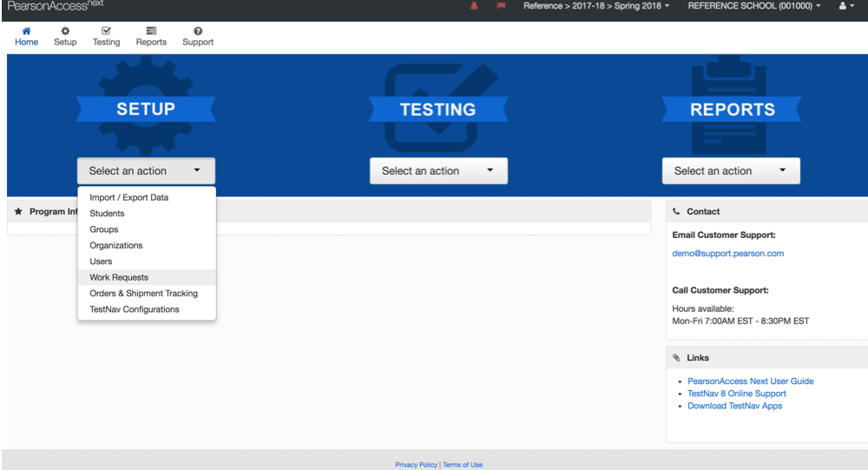Click the Email Customer Support label
This screenshot has width=868, height=470.
click(724, 235)
